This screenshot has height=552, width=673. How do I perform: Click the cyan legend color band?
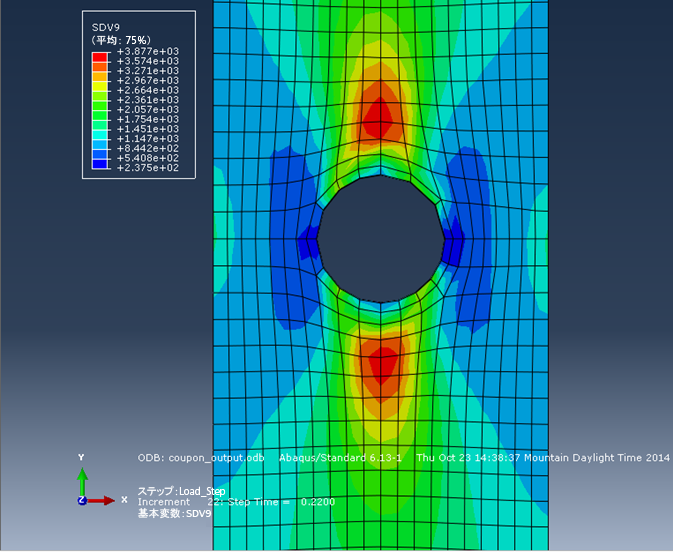(100, 135)
